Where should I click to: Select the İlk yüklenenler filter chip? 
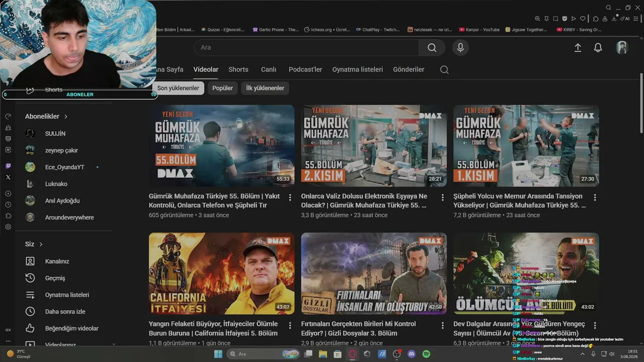pyautogui.click(x=265, y=88)
